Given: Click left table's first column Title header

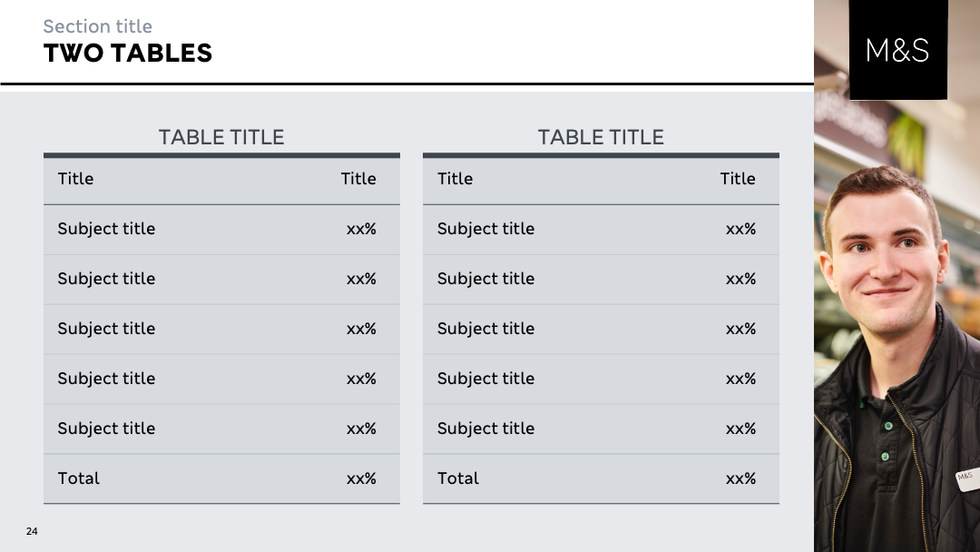Looking at the screenshot, I should click(75, 179).
